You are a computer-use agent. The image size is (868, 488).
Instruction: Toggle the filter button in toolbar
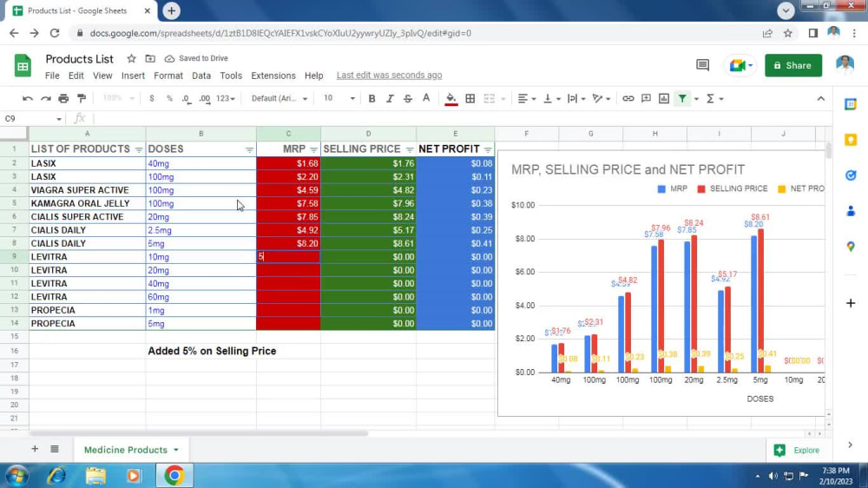(x=682, y=99)
